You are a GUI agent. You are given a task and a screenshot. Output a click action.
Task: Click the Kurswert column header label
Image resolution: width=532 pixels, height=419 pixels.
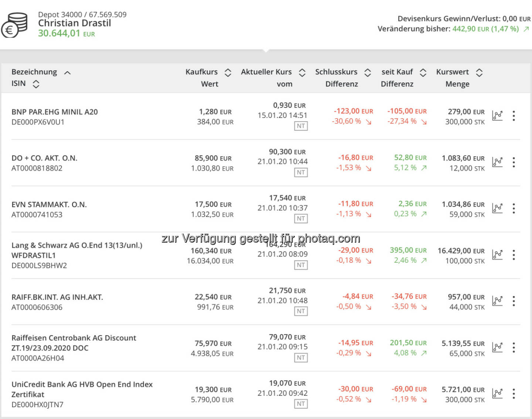click(x=453, y=72)
